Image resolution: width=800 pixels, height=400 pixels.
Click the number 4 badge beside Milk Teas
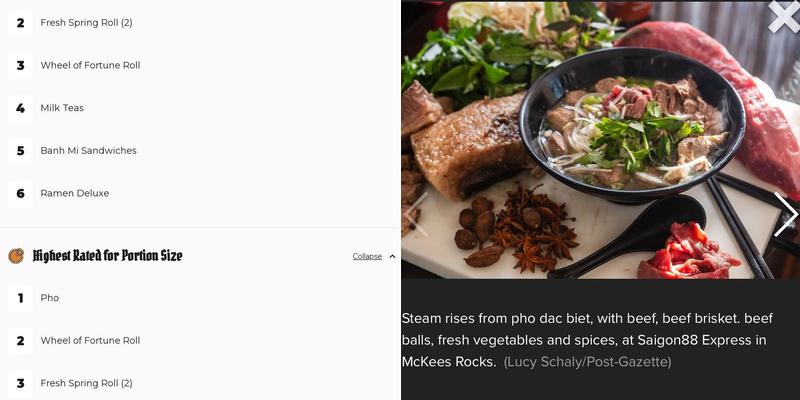[20, 108]
